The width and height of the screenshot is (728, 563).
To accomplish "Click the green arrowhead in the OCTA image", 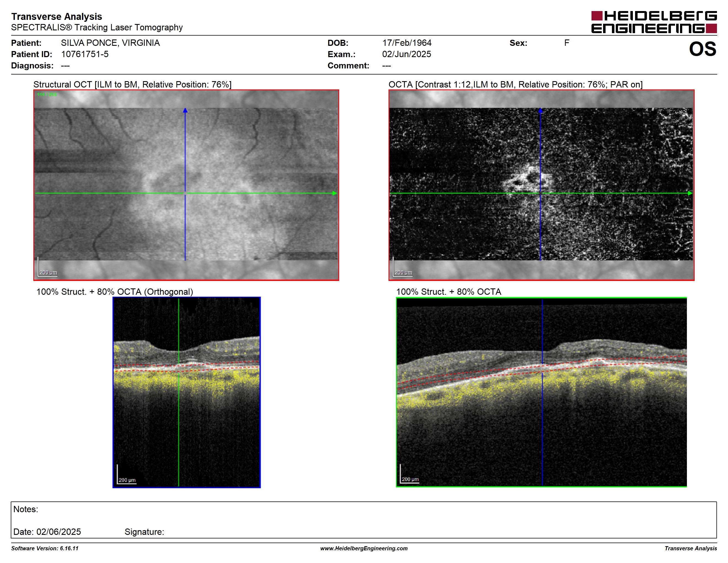I will tap(690, 193).
